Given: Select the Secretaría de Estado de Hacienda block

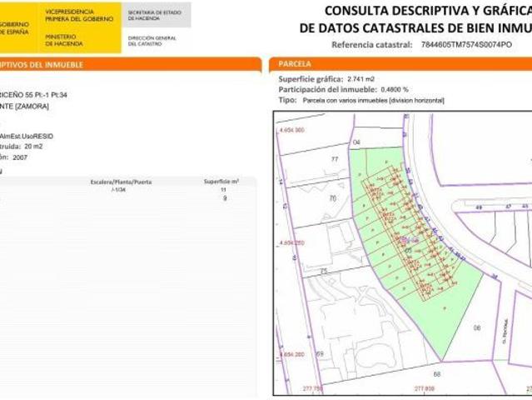Looking at the screenshot, I should pyautogui.click(x=154, y=15).
